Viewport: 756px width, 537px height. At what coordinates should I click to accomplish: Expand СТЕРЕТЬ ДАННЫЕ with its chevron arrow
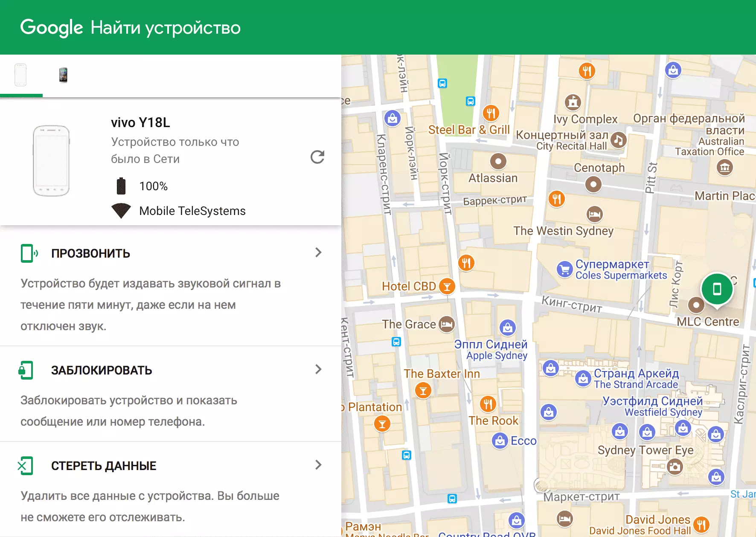click(318, 465)
